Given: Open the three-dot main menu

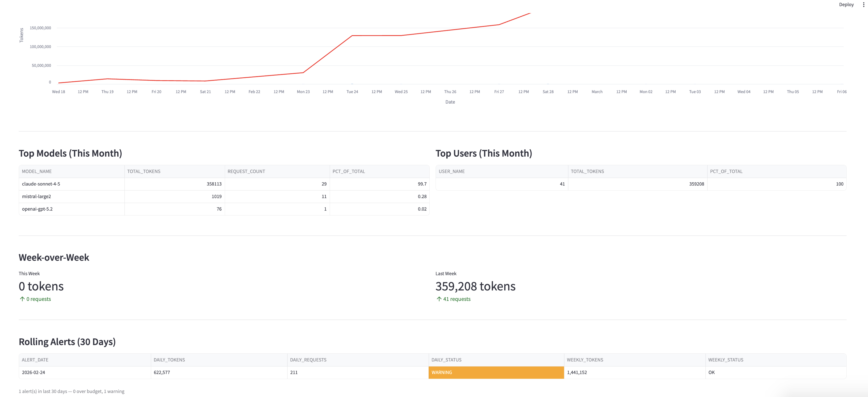Looking at the screenshot, I should [x=863, y=5].
